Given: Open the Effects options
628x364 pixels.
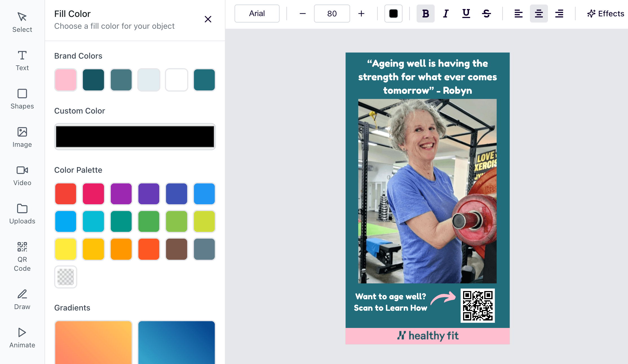Looking at the screenshot, I should coord(605,14).
